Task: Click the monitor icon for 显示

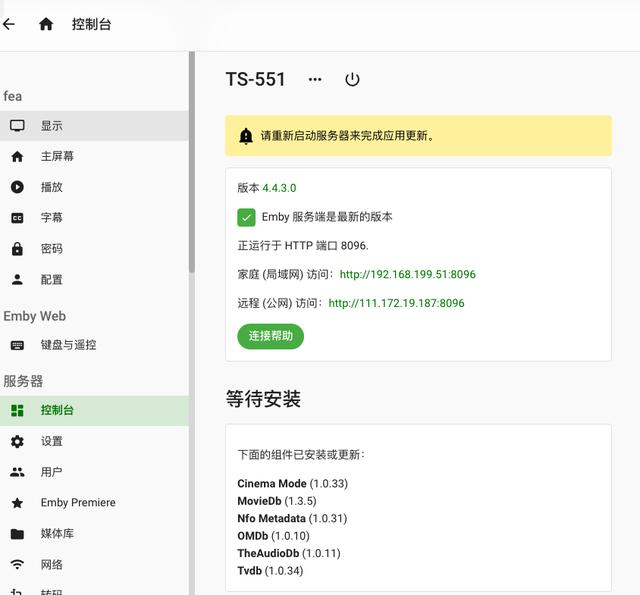Action: click(17, 125)
